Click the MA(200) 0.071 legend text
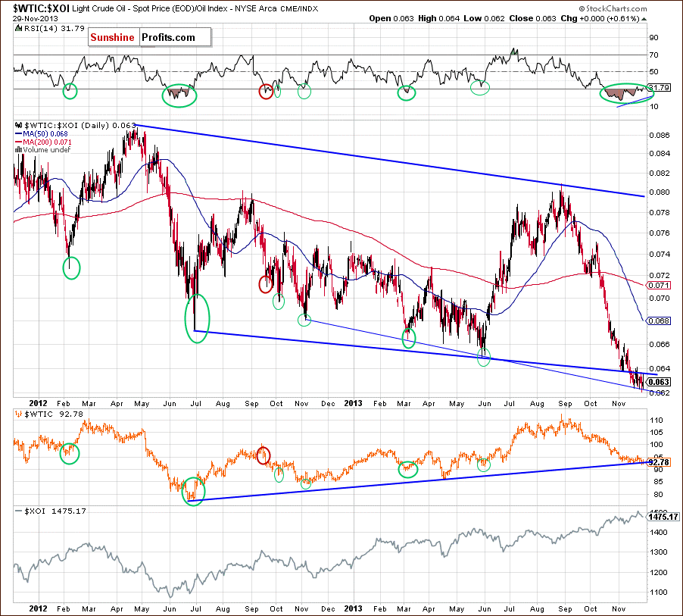 (48, 142)
